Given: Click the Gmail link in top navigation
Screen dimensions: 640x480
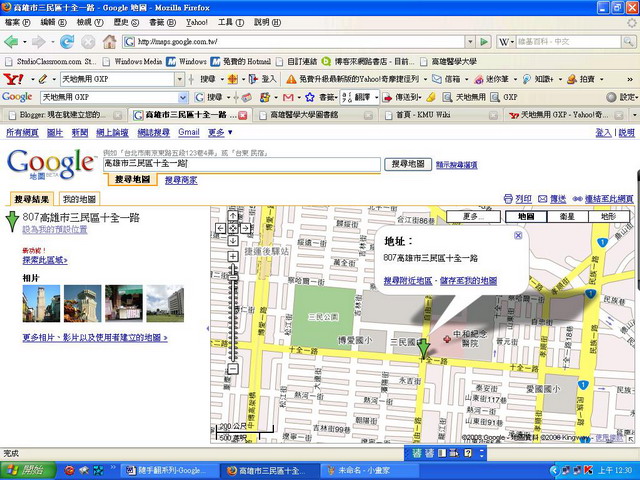Looking at the screenshot, I should click(189, 132).
